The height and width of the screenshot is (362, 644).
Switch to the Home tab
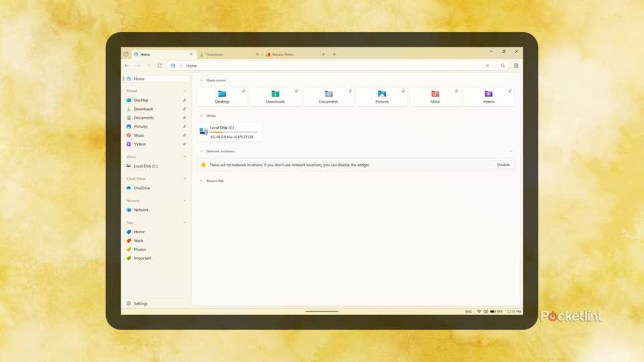[x=162, y=54]
